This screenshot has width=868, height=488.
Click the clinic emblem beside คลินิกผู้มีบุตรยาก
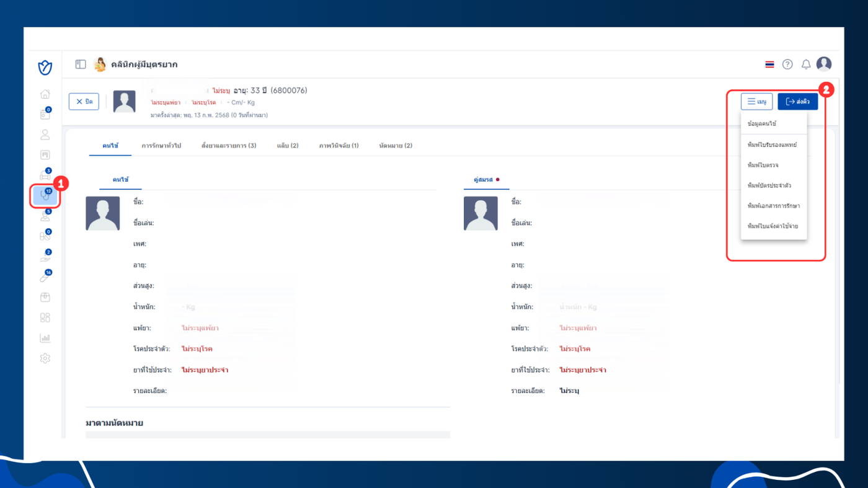(99, 64)
